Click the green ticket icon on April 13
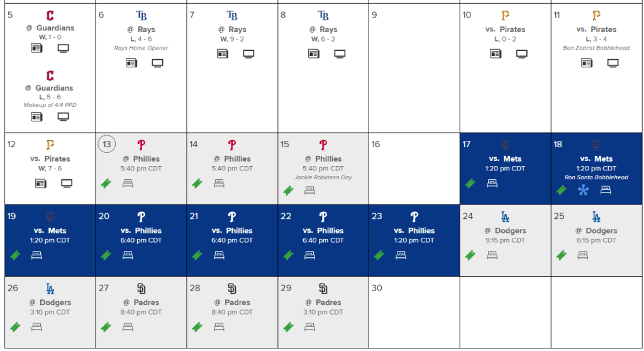Viewport: 644px width, 351px height. coord(106,184)
